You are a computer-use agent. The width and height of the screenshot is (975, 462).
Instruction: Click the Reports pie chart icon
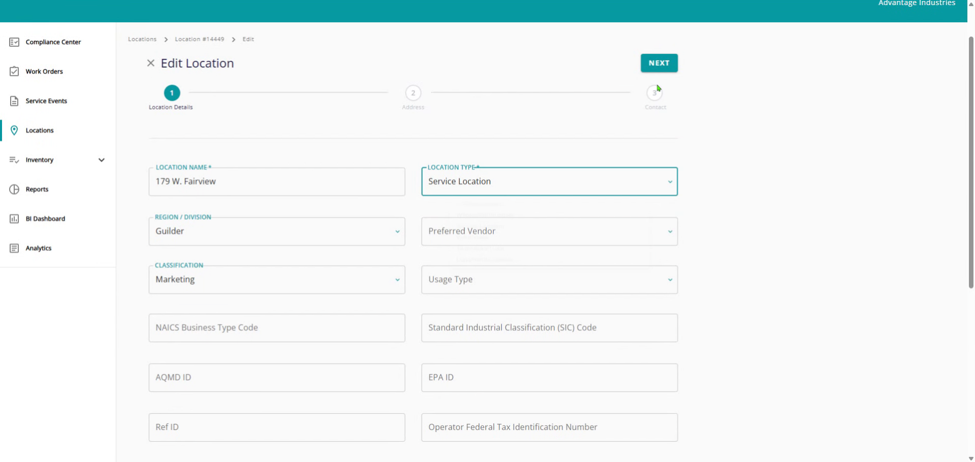point(14,189)
